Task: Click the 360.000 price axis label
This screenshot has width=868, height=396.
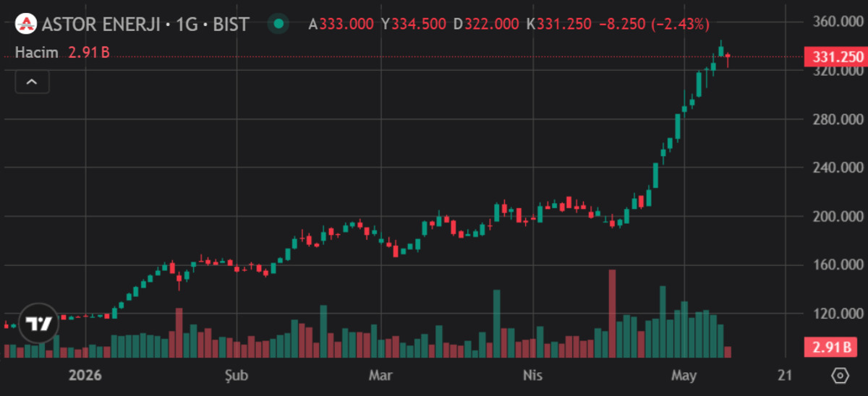Action: point(838,22)
